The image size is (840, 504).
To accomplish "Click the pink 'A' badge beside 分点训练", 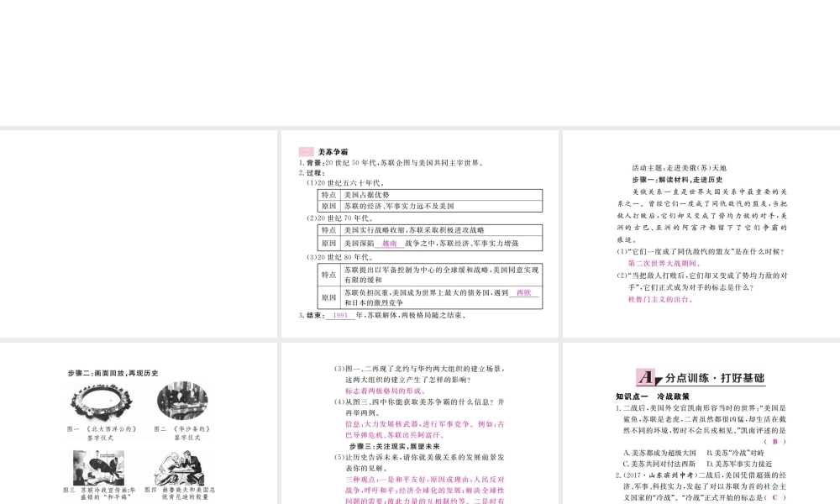I will (x=645, y=377).
